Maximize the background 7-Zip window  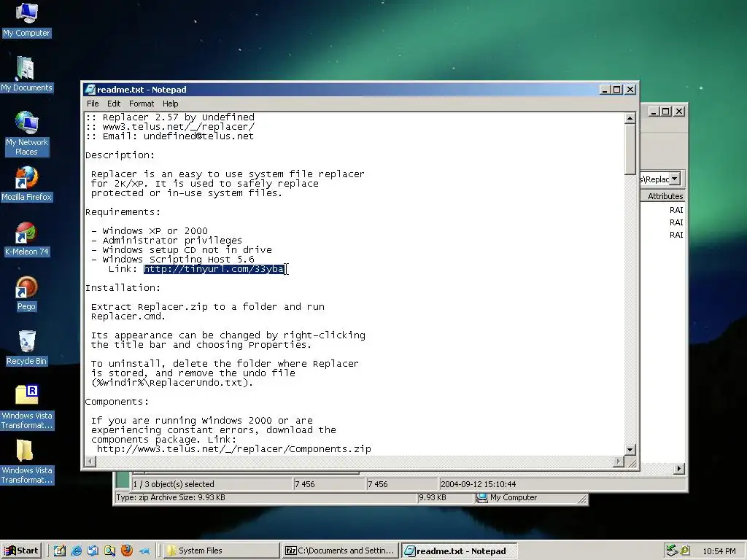pyautogui.click(x=666, y=112)
